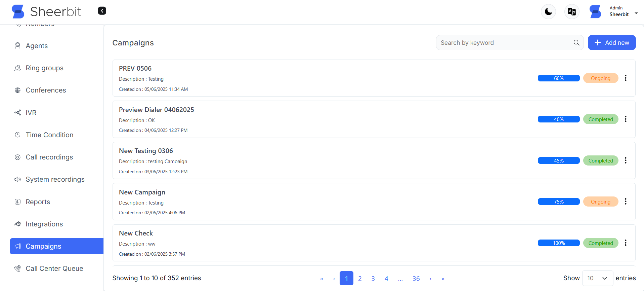Click the Sheerbit logo in header
Image resolution: width=644 pixels, height=291 pixels.
point(46,12)
